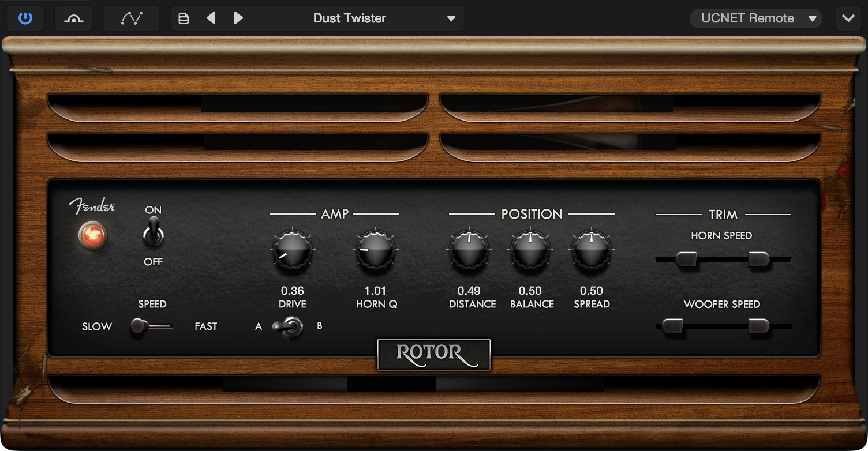
Task: Click the SPREAD knob label
Action: pyautogui.click(x=592, y=304)
